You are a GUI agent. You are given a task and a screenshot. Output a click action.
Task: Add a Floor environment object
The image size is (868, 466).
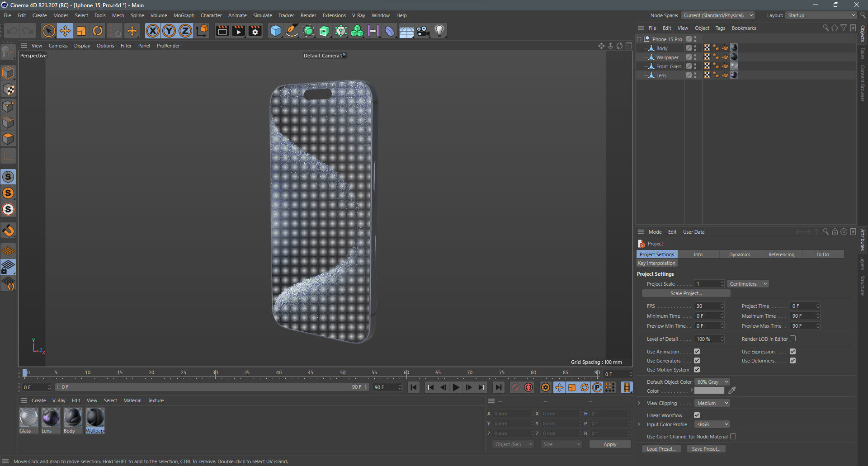pyautogui.click(x=406, y=31)
